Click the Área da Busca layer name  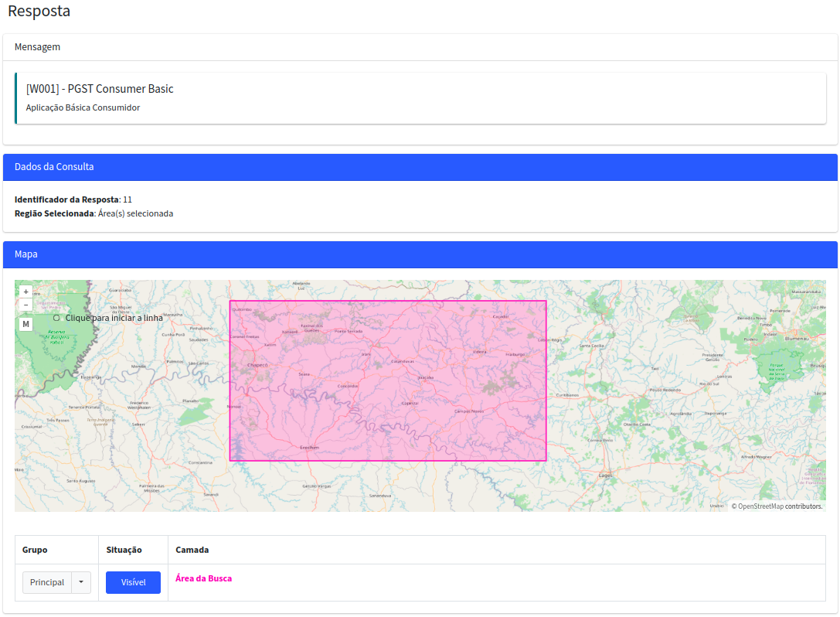[x=203, y=578]
